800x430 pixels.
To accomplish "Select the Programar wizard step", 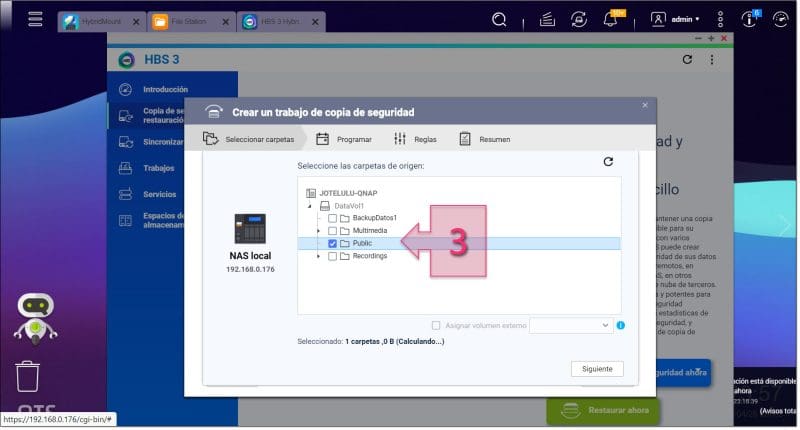I will (344, 139).
